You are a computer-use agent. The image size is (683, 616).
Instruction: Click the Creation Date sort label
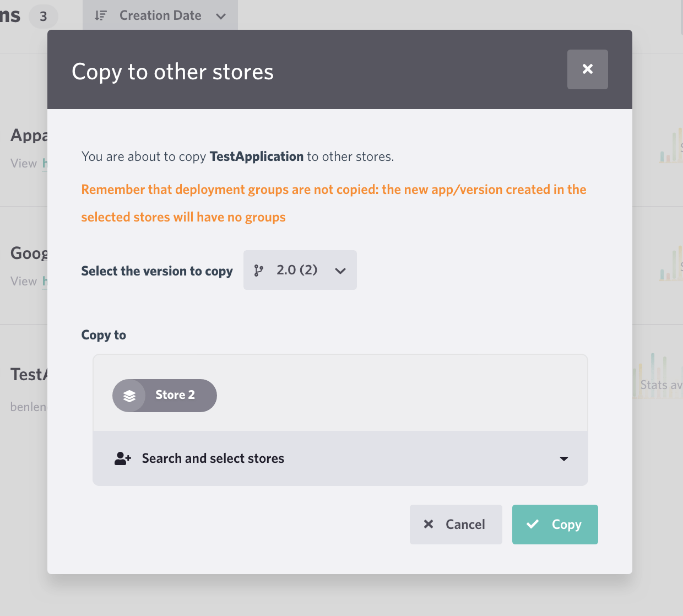[159, 15]
